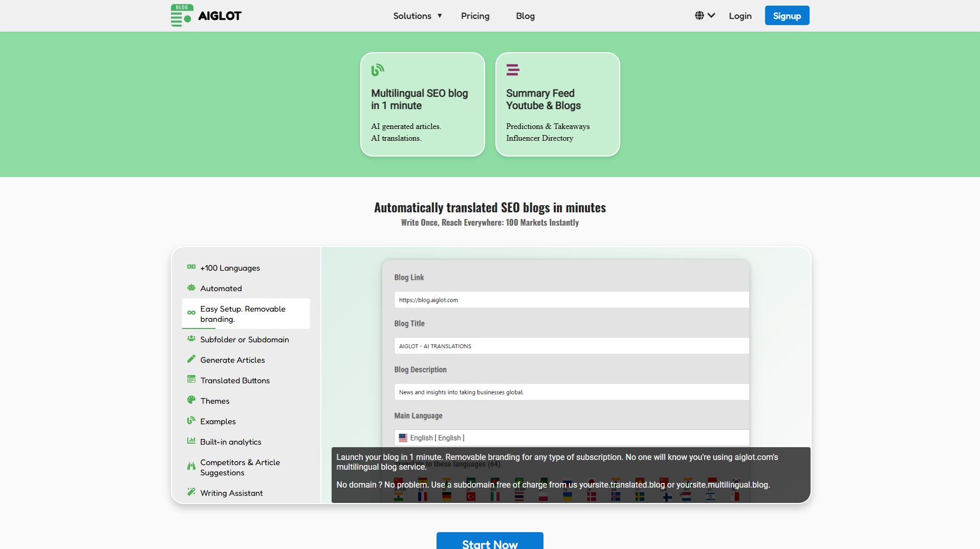The width and height of the screenshot is (980, 549).
Task: Click the 'Blog Link' label
Action: 409,277
